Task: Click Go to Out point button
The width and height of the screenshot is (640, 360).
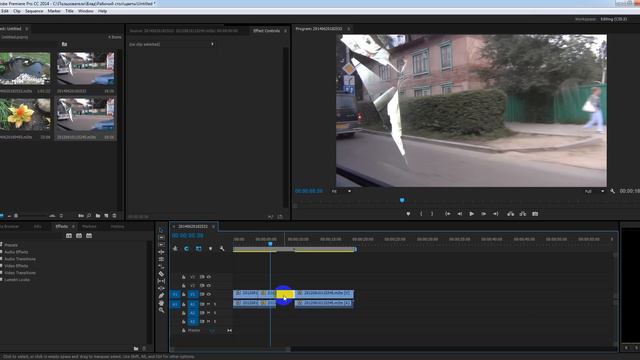Action: [495, 214]
